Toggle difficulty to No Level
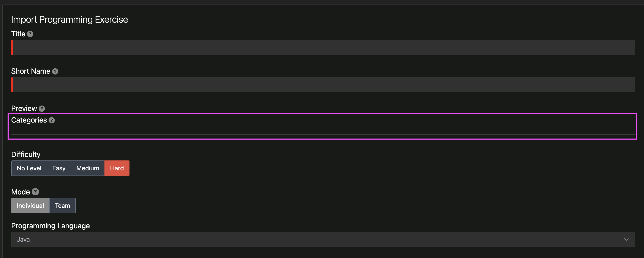The image size is (644, 258). tap(29, 168)
